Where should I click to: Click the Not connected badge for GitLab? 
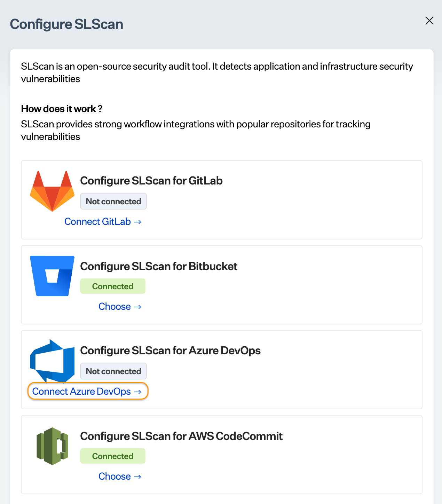point(113,202)
